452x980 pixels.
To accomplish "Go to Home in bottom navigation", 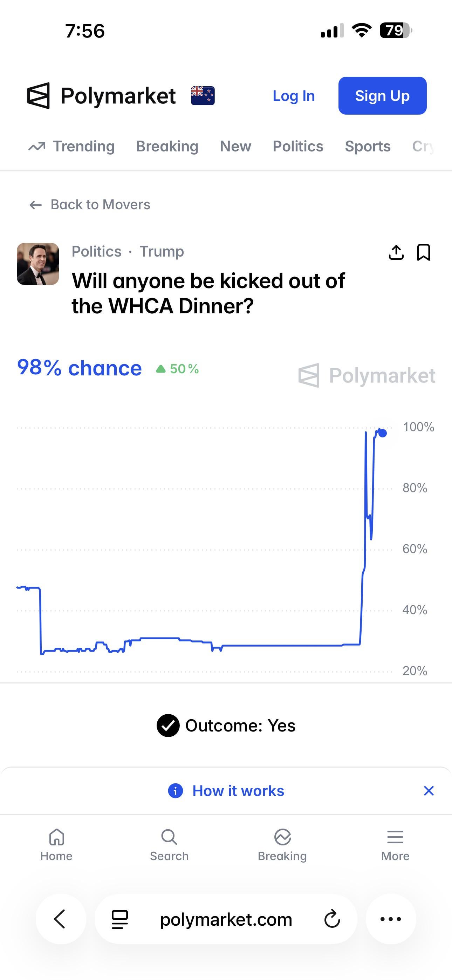I will coord(56,845).
